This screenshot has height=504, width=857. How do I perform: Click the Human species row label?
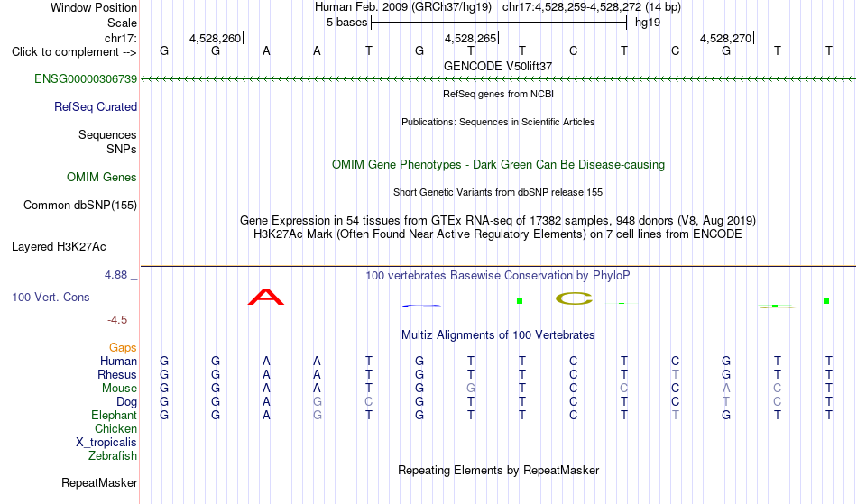coord(118,362)
